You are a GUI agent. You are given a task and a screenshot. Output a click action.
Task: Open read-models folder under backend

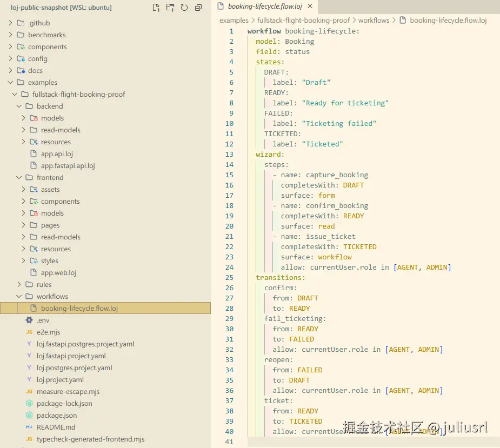click(x=61, y=130)
